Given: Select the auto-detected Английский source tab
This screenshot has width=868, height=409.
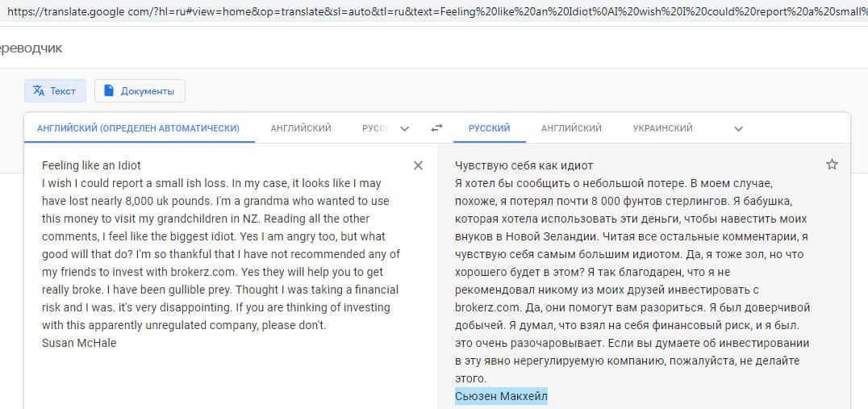Looking at the screenshot, I should pyautogui.click(x=138, y=128).
